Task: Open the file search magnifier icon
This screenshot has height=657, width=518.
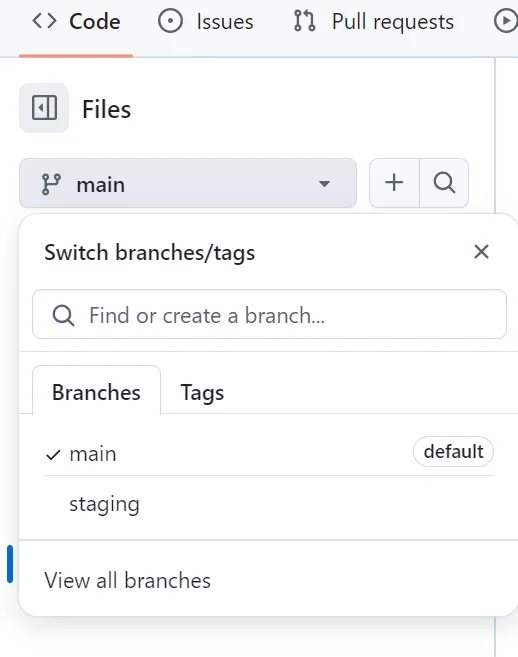Action: point(444,183)
